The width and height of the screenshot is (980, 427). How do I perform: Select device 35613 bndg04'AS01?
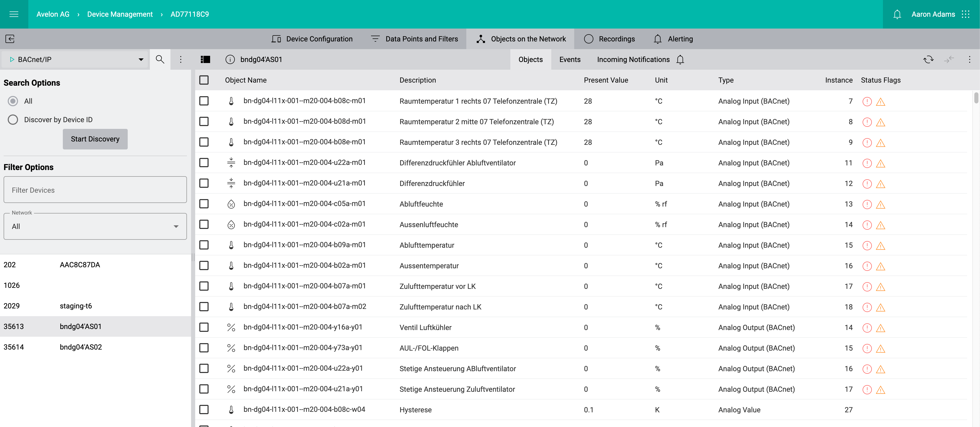[95, 326]
